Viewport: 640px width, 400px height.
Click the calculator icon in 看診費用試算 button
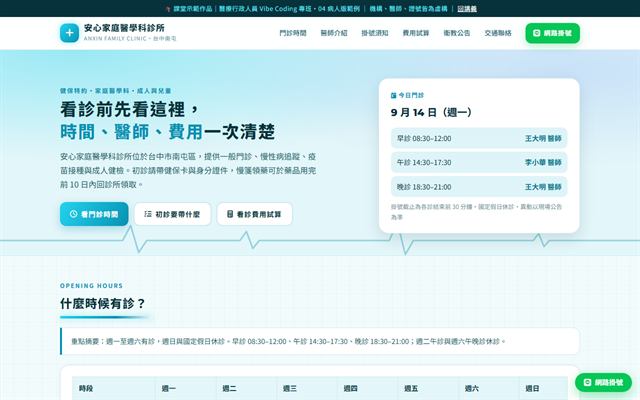230,214
